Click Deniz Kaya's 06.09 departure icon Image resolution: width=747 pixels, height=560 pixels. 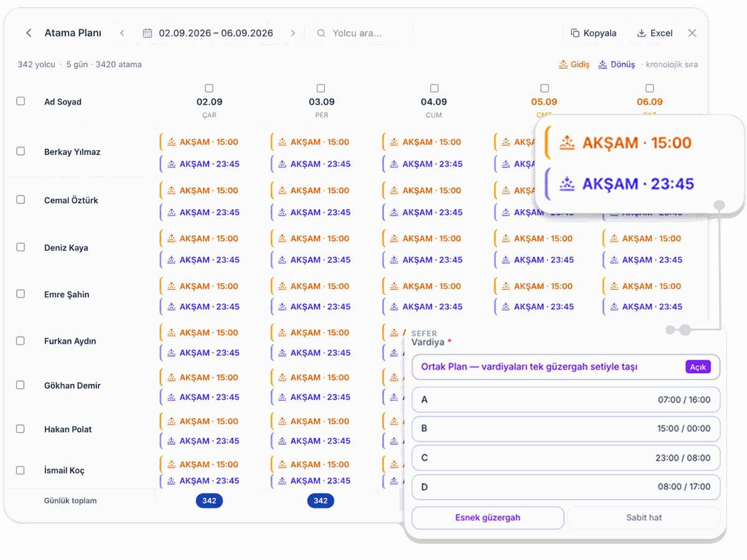(x=614, y=238)
